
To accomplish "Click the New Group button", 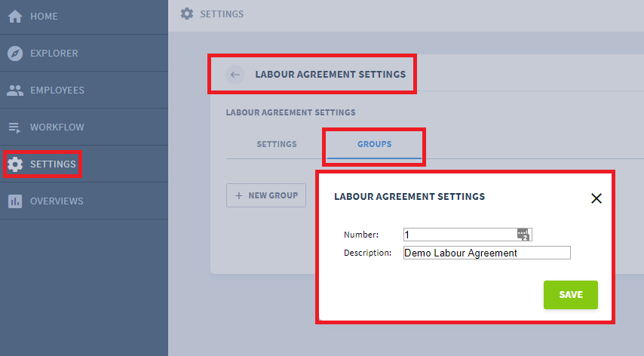I will click(266, 195).
